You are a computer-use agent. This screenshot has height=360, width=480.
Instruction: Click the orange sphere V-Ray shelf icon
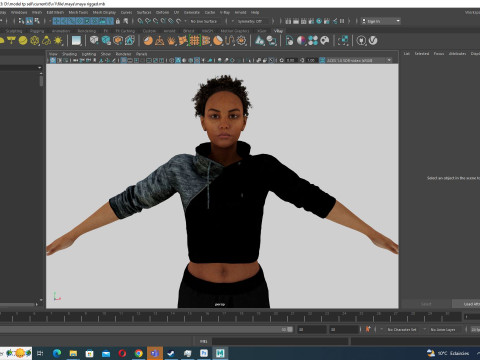(148, 41)
